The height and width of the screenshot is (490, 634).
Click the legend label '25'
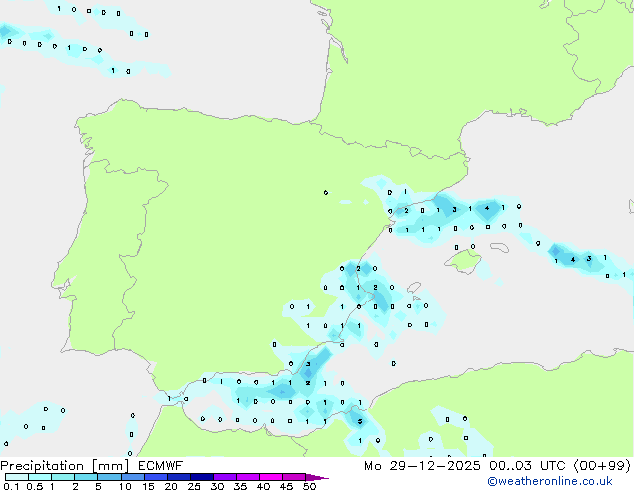coord(194,486)
